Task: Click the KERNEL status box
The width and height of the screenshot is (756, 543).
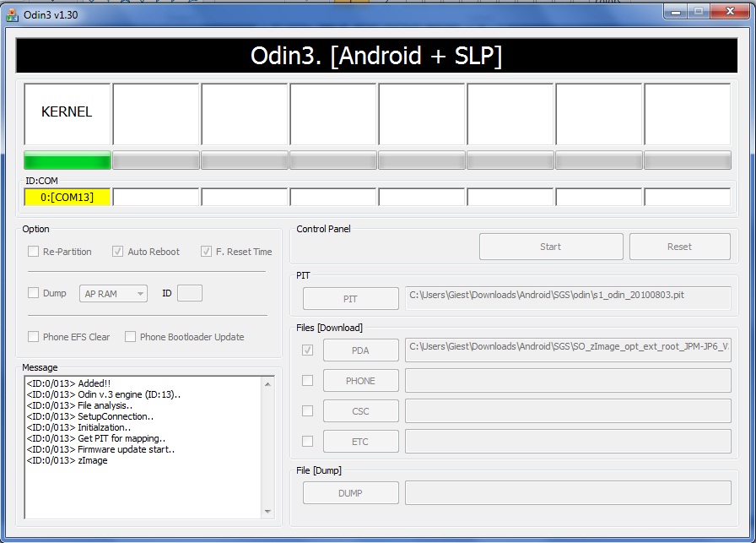Action: pos(67,114)
